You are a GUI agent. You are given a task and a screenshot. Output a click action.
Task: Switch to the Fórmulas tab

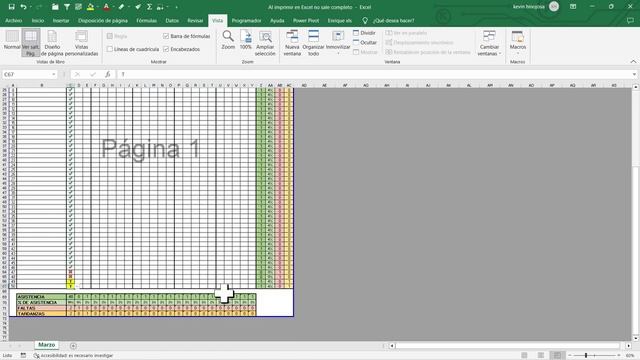pyautogui.click(x=147, y=20)
